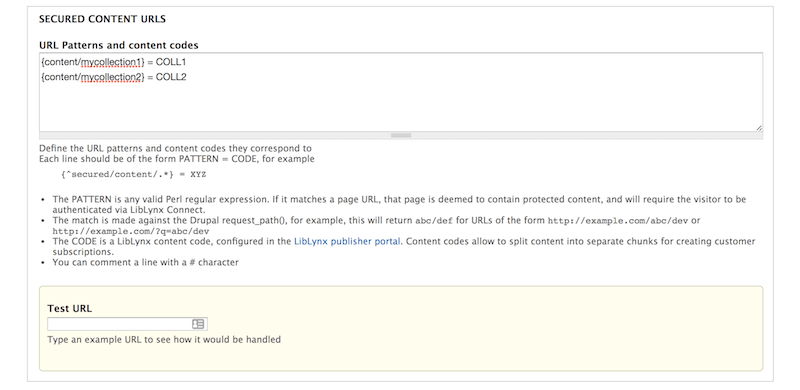Grab the textarea resize grip bar
Image resolution: width=800 pixels, height=390 pixels.
pyautogui.click(x=401, y=135)
